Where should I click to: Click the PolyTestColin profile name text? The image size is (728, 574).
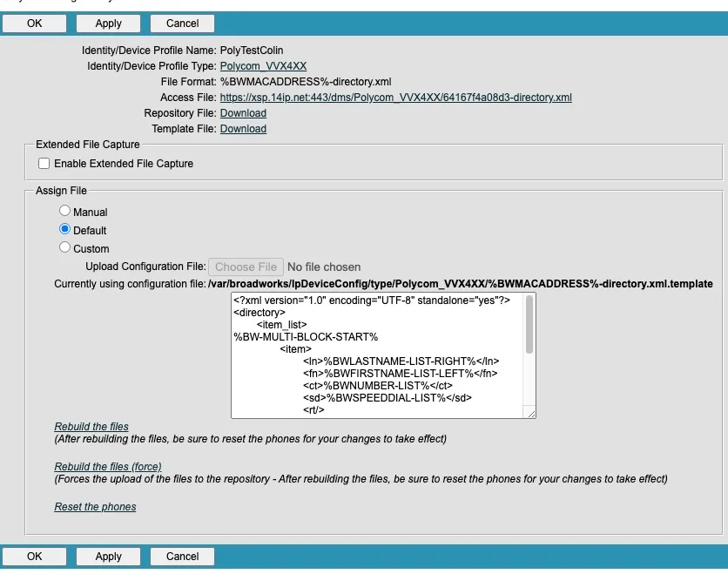pyautogui.click(x=252, y=51)
